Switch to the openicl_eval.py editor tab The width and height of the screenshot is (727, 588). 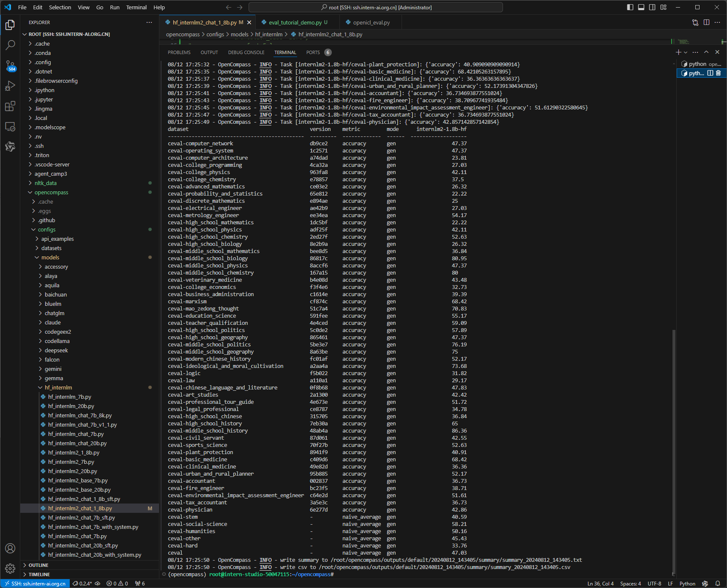(x=371, y=22)
